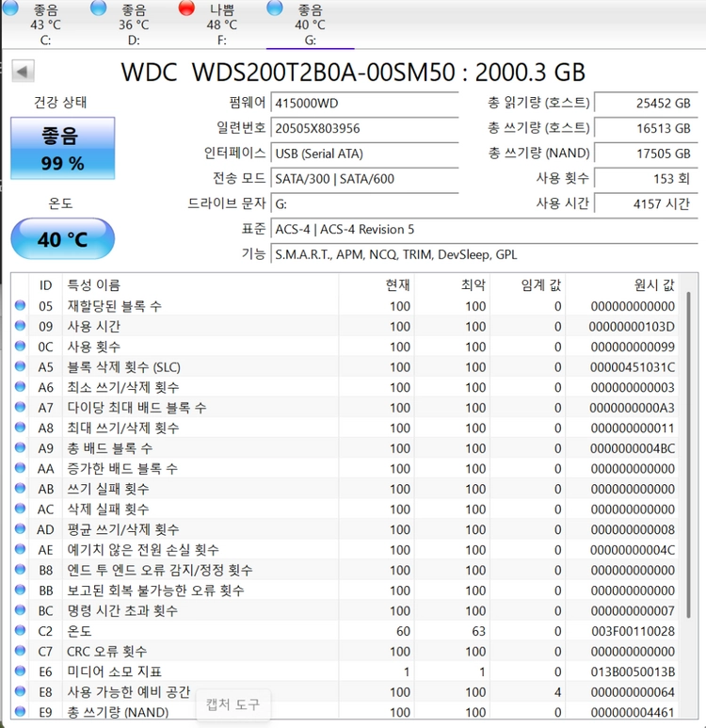Click the power-on count value 153 회
This screenshot has height=728, width=706.
pos(646,178)
